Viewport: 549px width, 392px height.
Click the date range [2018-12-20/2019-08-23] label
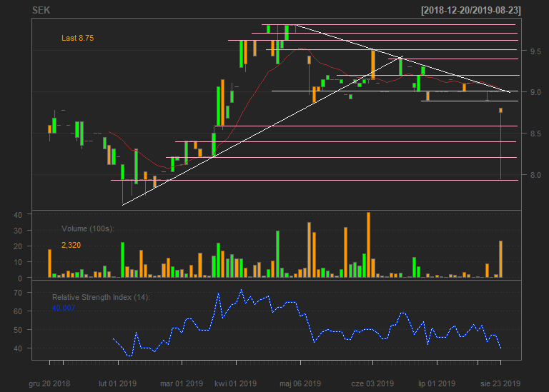pyautogui.click(x=471, y=11)
